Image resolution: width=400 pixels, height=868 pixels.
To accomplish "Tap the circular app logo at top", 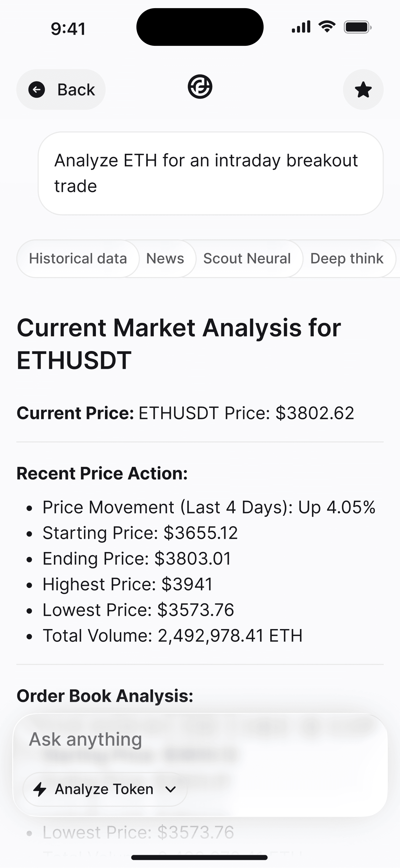I will [x=200, y=87].
